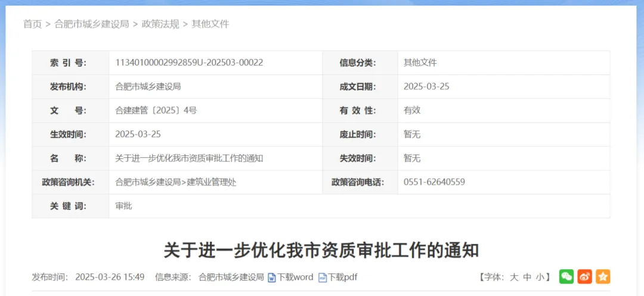
Task: Click the document number 合建建管〔2025〕4号
Action: [x=156, y=110]
